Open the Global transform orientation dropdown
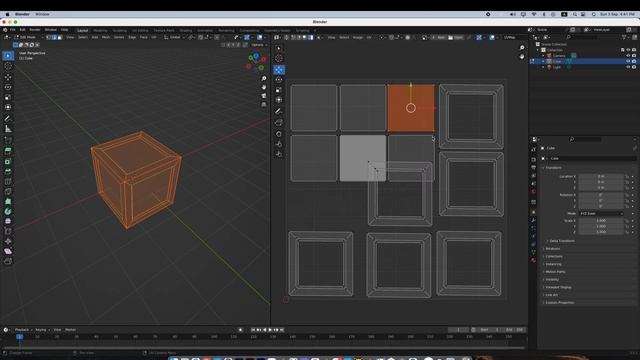The width and height of the screenshot is (640, 360). [x=174, y=37]
